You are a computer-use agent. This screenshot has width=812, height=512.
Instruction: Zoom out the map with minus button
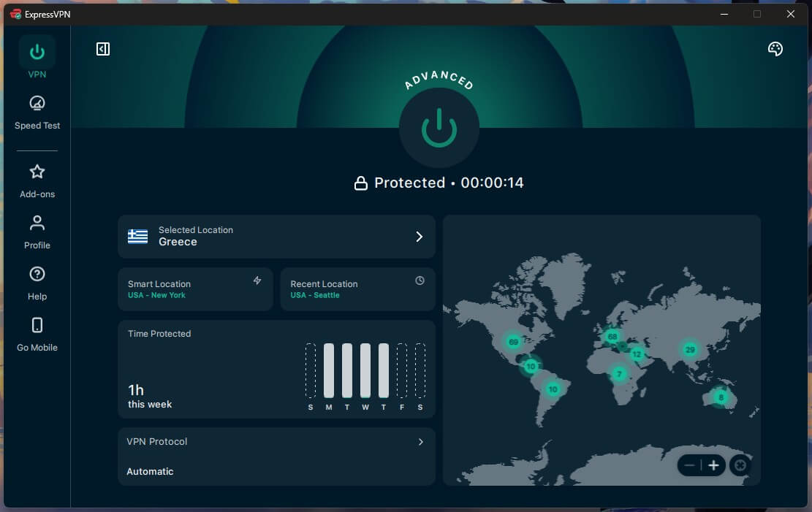coord(689,465)
